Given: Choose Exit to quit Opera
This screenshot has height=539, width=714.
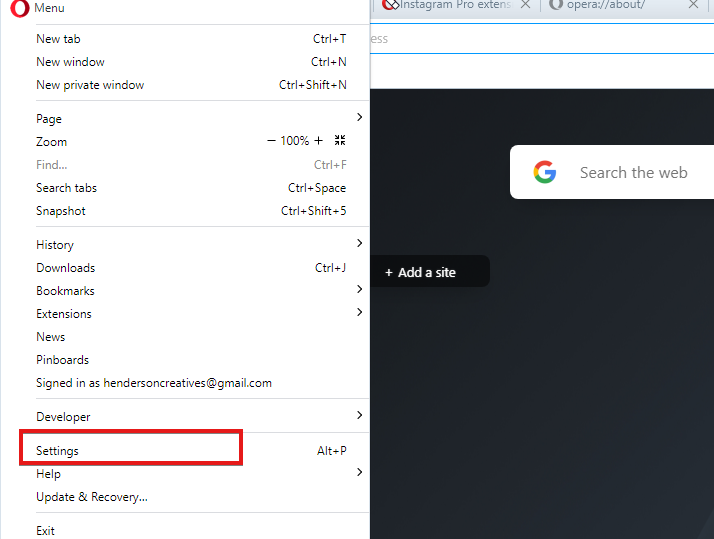Looking at the screenshot, I should pyautogui.click(x=191, y=530).
